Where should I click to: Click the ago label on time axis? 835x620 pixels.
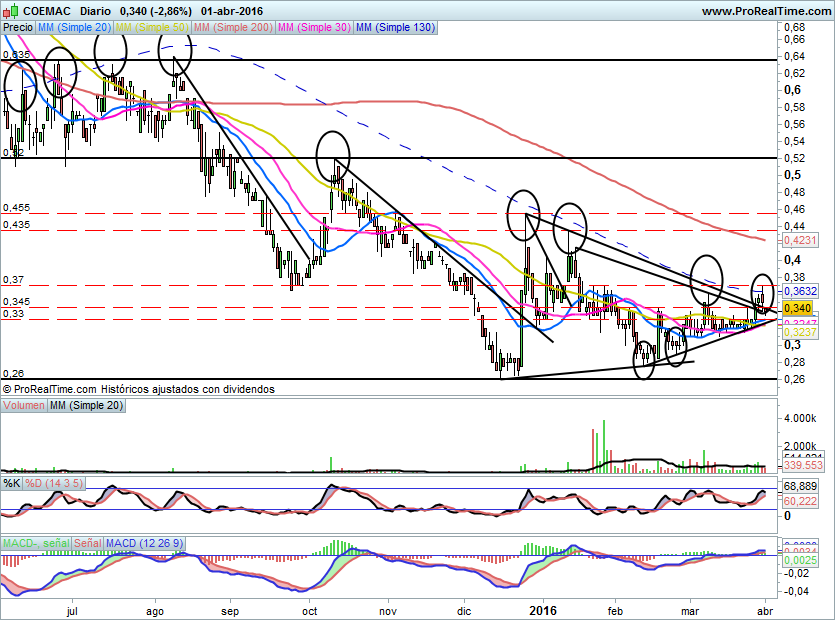coord(155,611)
